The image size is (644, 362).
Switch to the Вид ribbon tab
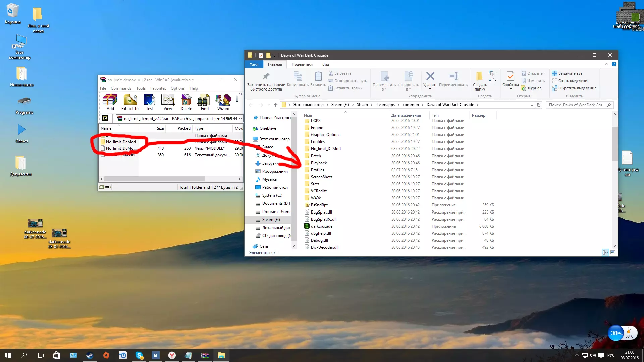point(325,64)
